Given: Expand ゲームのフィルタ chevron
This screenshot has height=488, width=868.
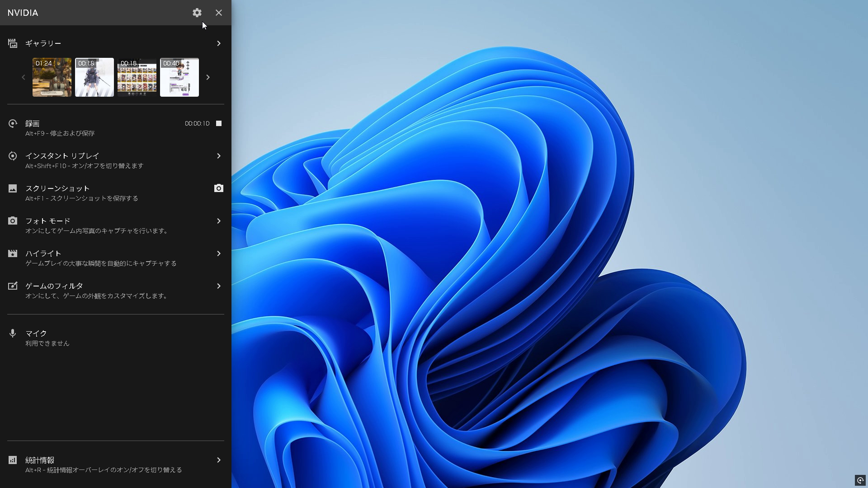Looking at the screenshot, I should (x=219, y=286).
